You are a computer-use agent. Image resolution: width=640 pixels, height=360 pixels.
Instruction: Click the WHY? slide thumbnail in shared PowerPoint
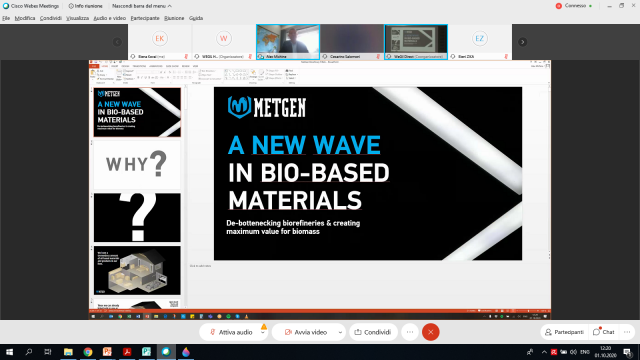(x=137, y=165)
